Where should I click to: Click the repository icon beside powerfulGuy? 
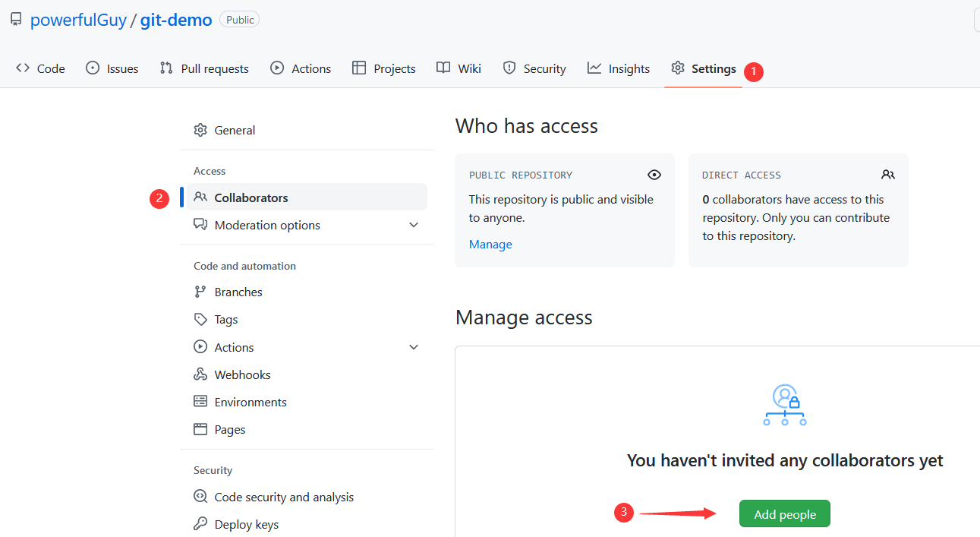16,20
